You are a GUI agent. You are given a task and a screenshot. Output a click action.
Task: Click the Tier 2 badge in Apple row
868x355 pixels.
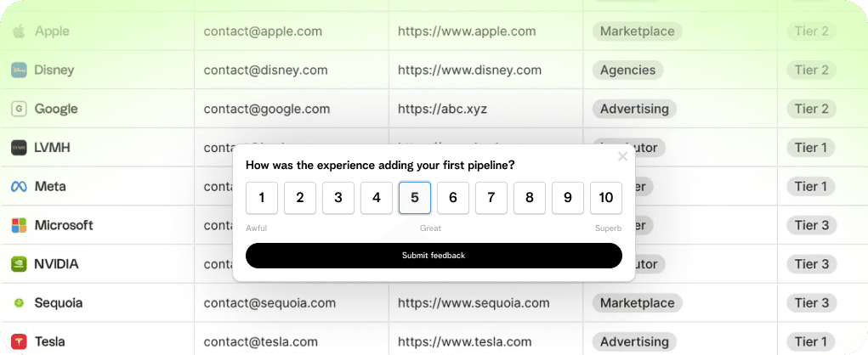812,31
